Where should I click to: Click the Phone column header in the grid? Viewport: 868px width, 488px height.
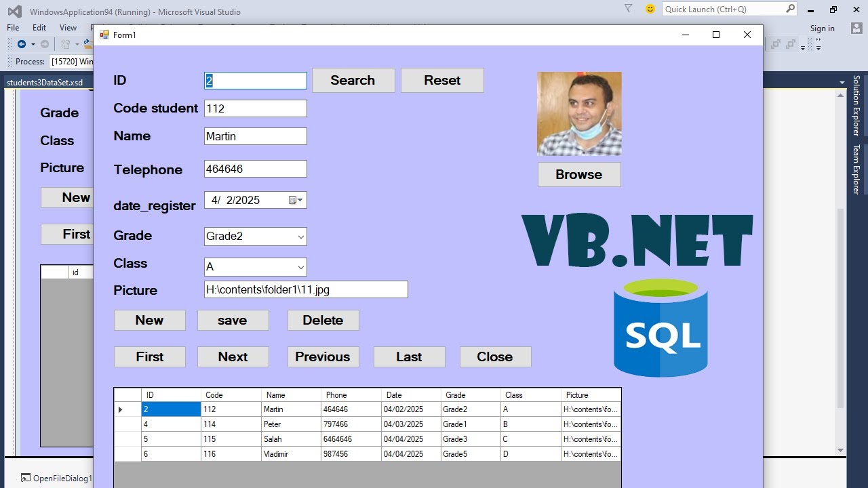click(351, 395)
